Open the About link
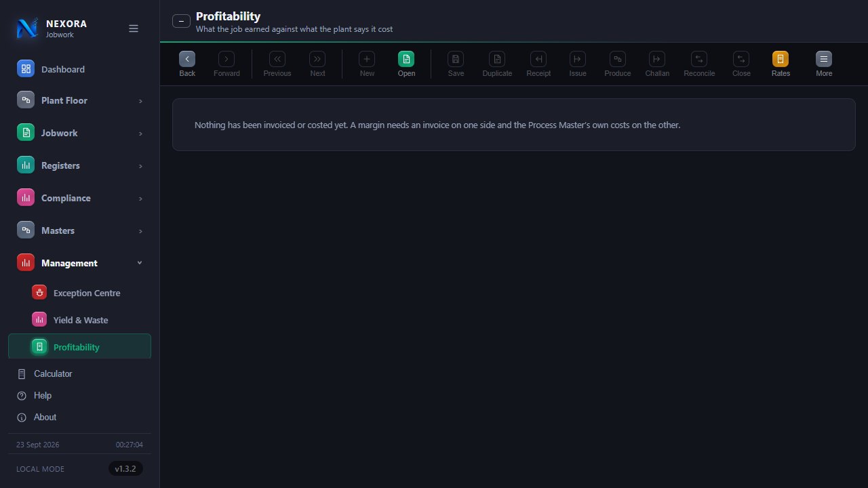Viewport: 868px width, 488px height. tap(80, 417)
